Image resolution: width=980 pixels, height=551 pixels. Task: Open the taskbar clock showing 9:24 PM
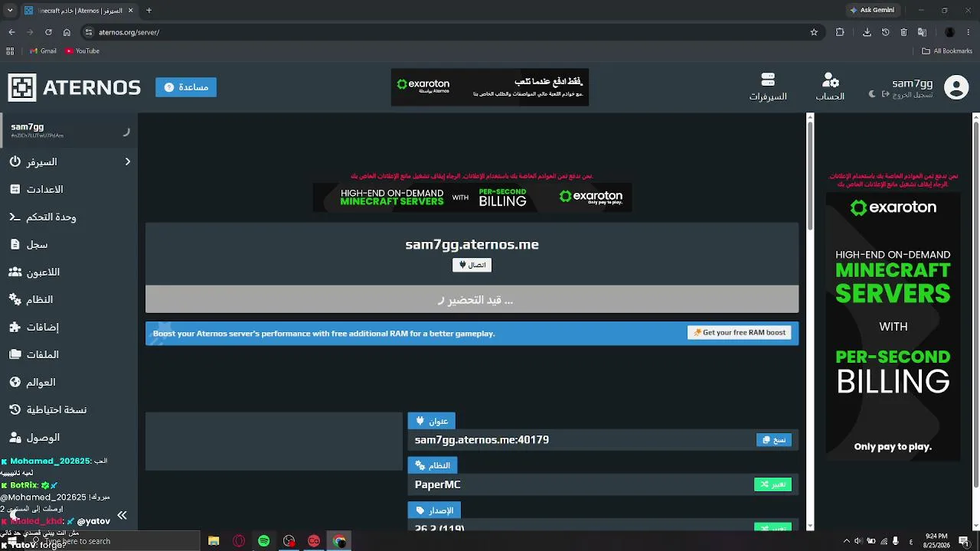pyautogui.click(x=936, y=541)
